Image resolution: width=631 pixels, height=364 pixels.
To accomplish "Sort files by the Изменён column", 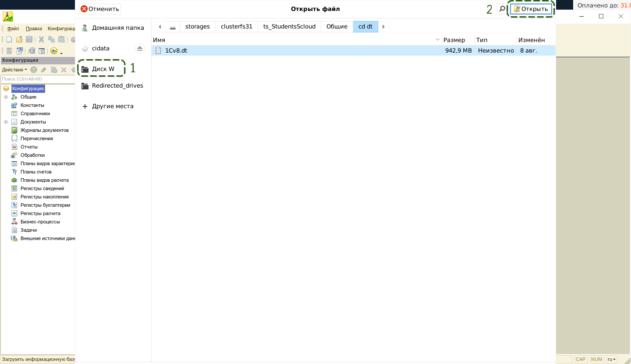I will click(536, 40).
